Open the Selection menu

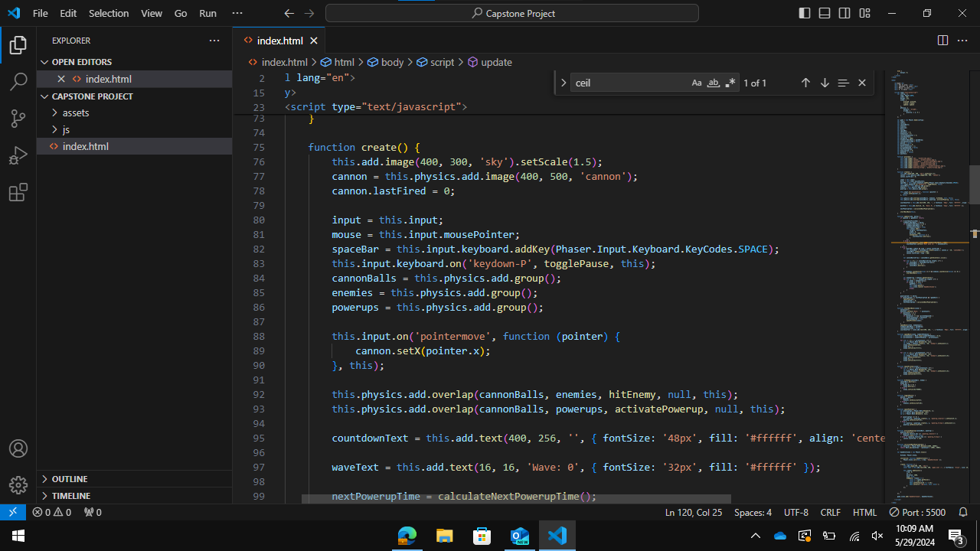coord(109,13)
